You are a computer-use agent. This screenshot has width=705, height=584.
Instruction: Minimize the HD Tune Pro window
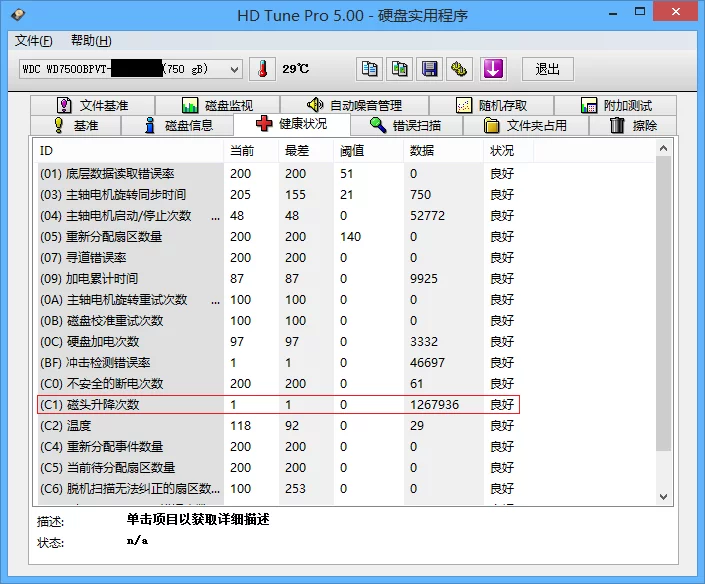point(612,13)
